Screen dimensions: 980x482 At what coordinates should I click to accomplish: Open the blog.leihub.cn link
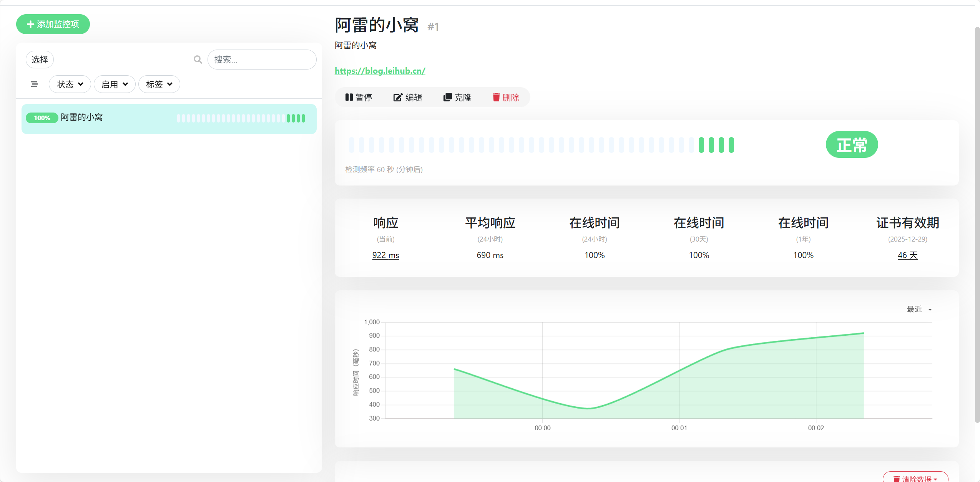pyautogui.click(x=380, y=71)
